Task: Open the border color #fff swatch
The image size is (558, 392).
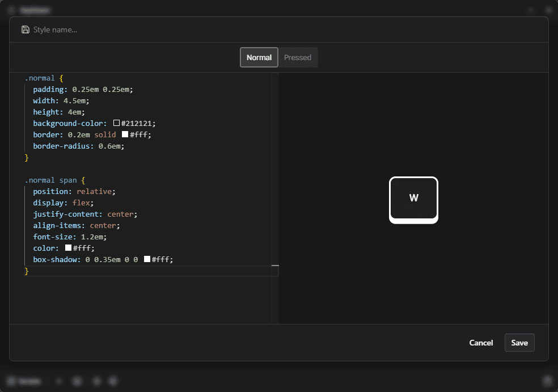Action: coord(125,134)
